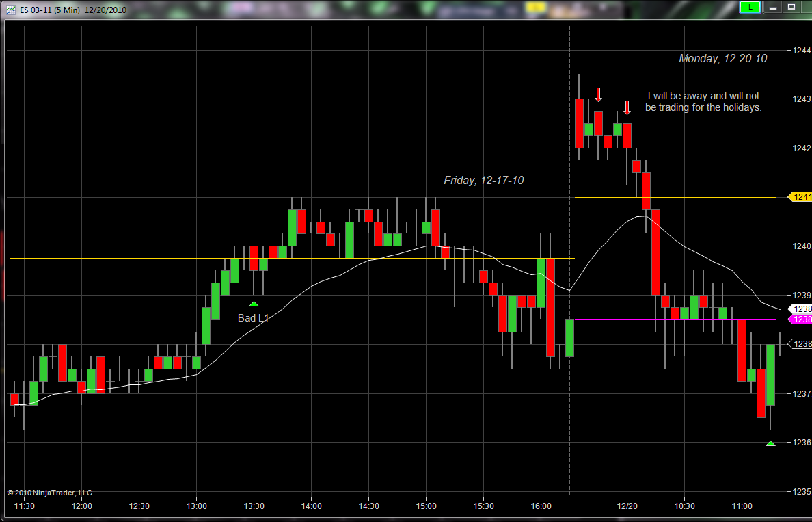Click the 1244 label on price axis
This screenshot has width=812, height=522.
[801, 51]
